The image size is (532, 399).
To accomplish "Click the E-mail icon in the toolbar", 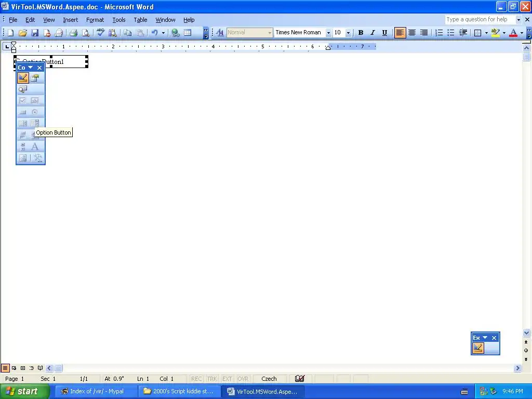I will (59, 33).
